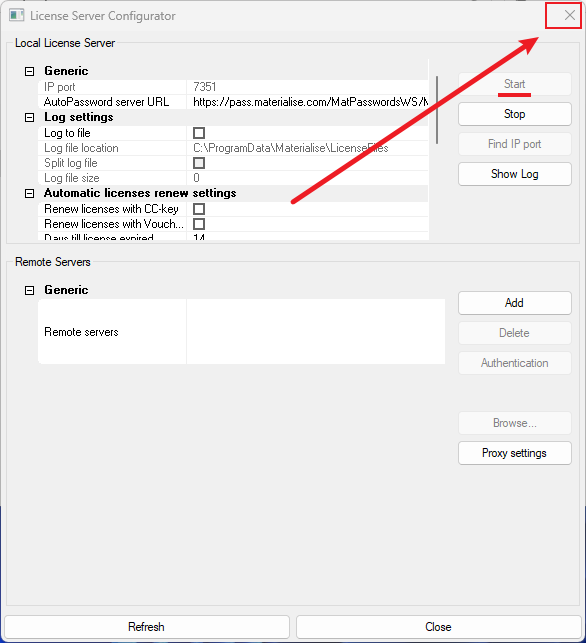The height and width of the screenshot is (643, 586).
Task: Tick the Renew licenses with Voucher checkbox
Action: [x=199, y=224]
